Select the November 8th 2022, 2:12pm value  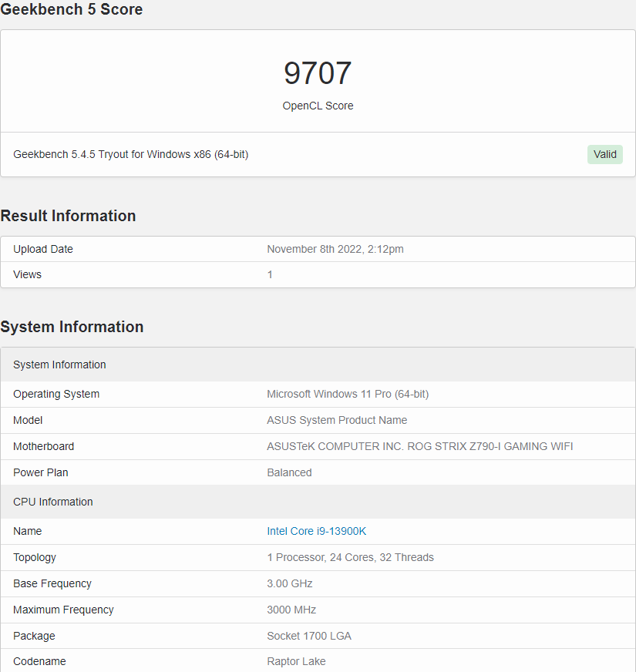tap(335, 249)
